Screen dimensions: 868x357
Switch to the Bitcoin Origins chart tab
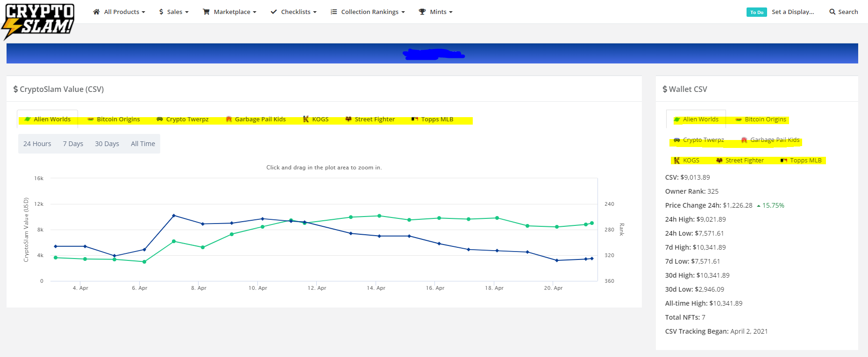[x=114, y=119]
